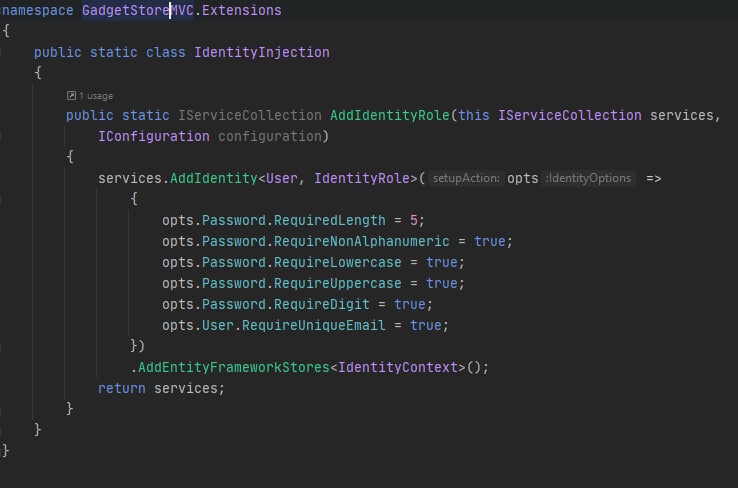Click the namespace keyword
This screenshot has width=738, height=488.
point(37,10)
